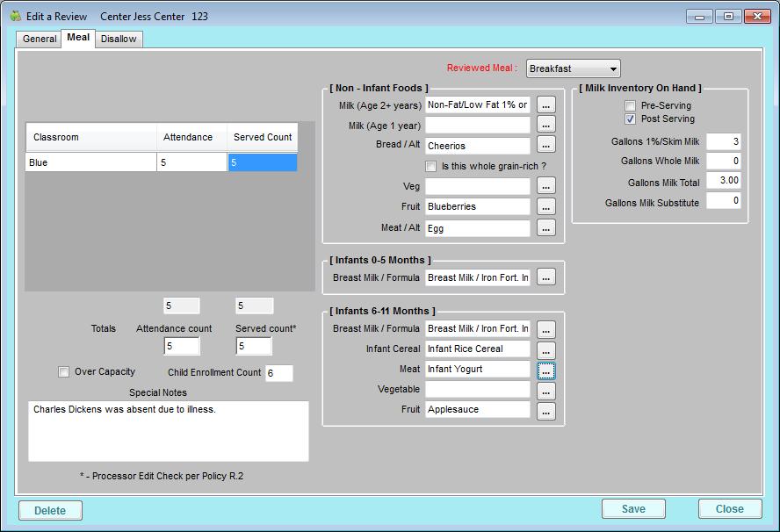Click the Gallons Whole Milk field
Viewport: 780px width, 532px height.
(723, 161)
